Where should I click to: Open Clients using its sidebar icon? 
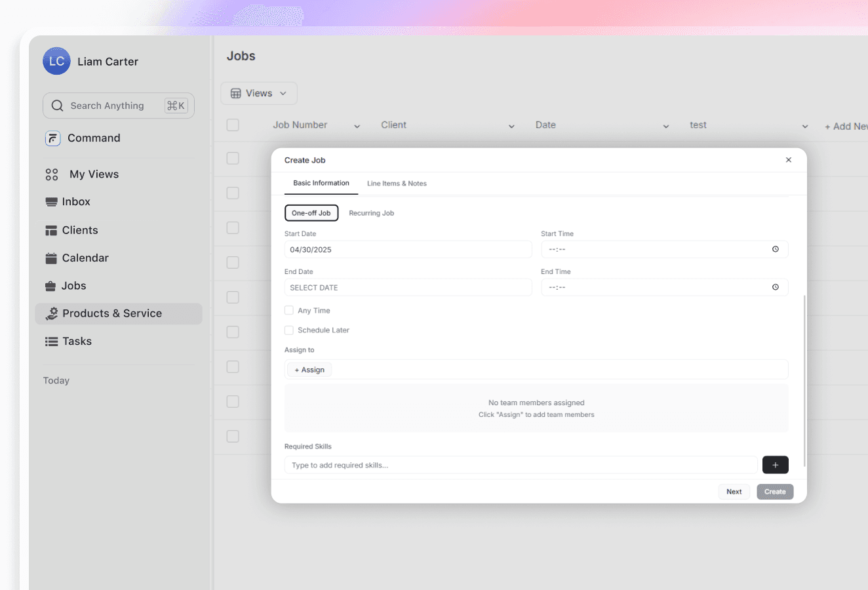pyautogui.click(x=50, y=229)
